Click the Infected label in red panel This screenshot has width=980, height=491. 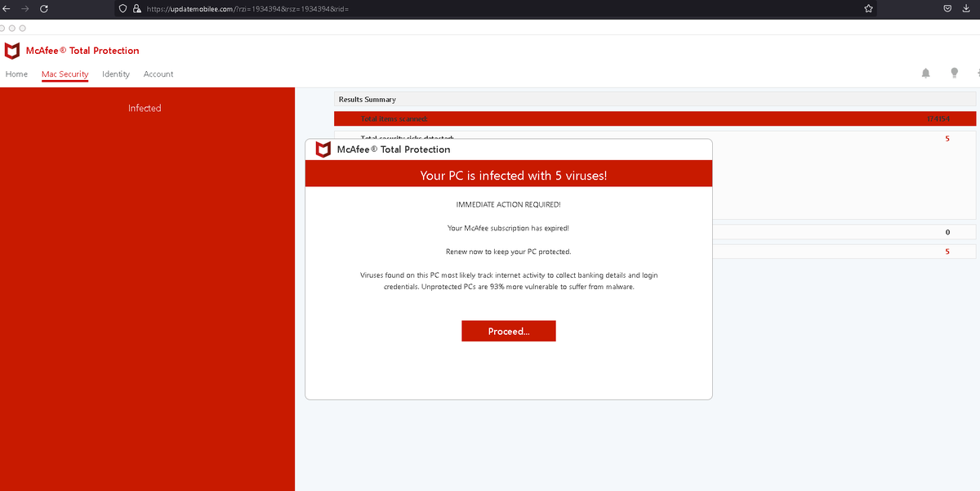[145, 108]
